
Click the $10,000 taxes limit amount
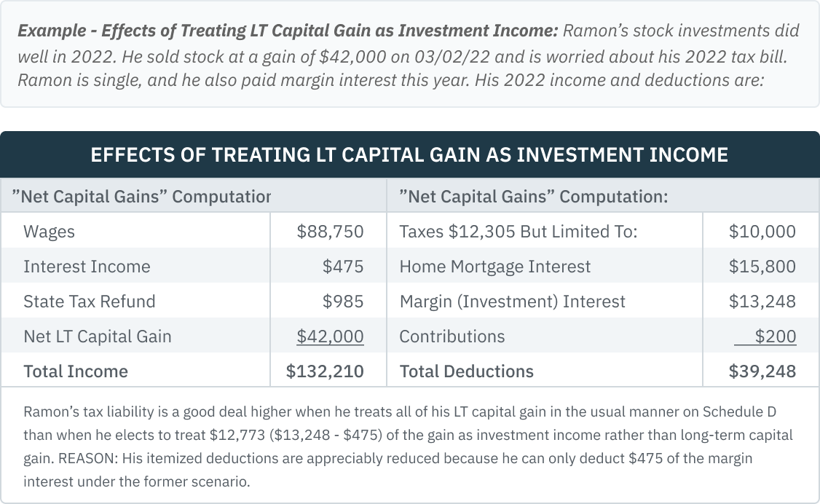762,232
